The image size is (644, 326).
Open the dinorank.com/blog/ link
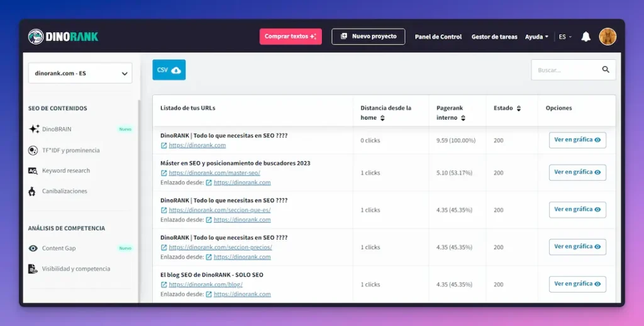tap(206, 284)
